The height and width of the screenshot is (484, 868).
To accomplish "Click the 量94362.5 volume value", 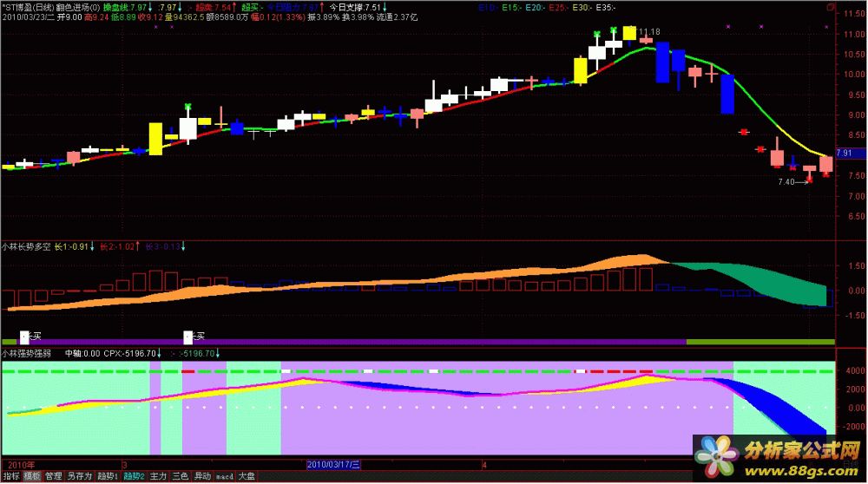I will 184,17.
